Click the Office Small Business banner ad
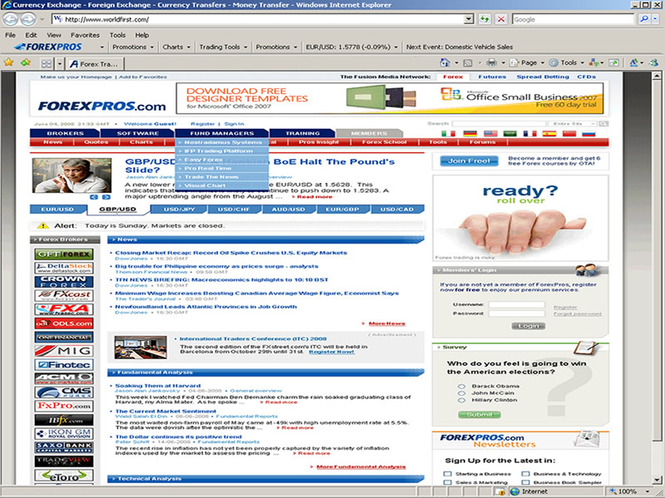 392,98
